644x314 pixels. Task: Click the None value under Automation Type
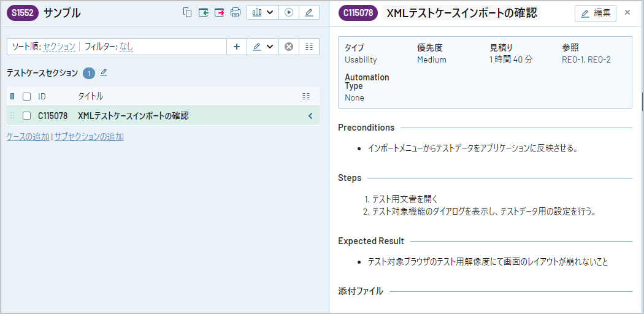click(355, 98)
